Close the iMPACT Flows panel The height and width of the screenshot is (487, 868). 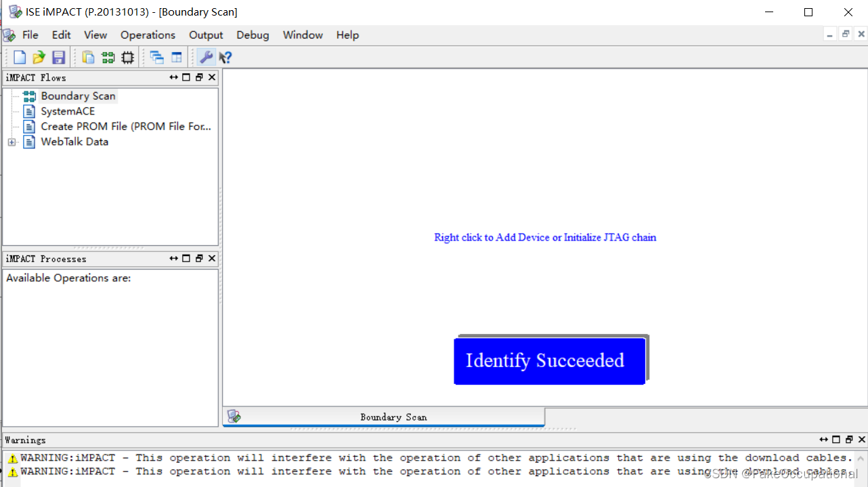[212, 77]
